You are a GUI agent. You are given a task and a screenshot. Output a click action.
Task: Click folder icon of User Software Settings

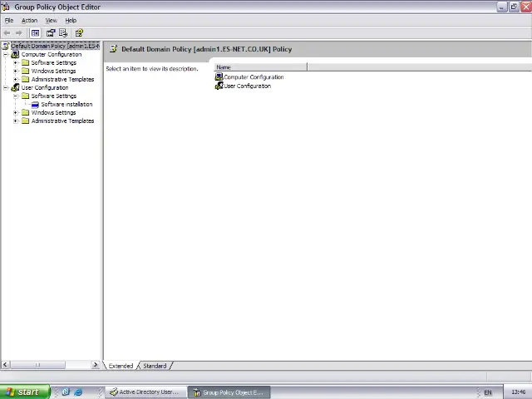[x=26, y=96]
